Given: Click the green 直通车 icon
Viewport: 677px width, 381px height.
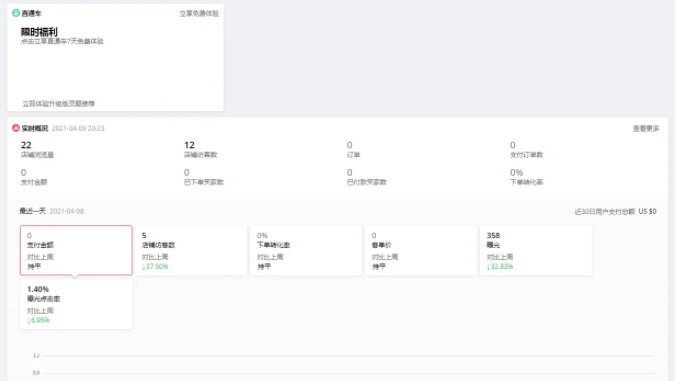Looking at the screenshot, I should 16,13.
